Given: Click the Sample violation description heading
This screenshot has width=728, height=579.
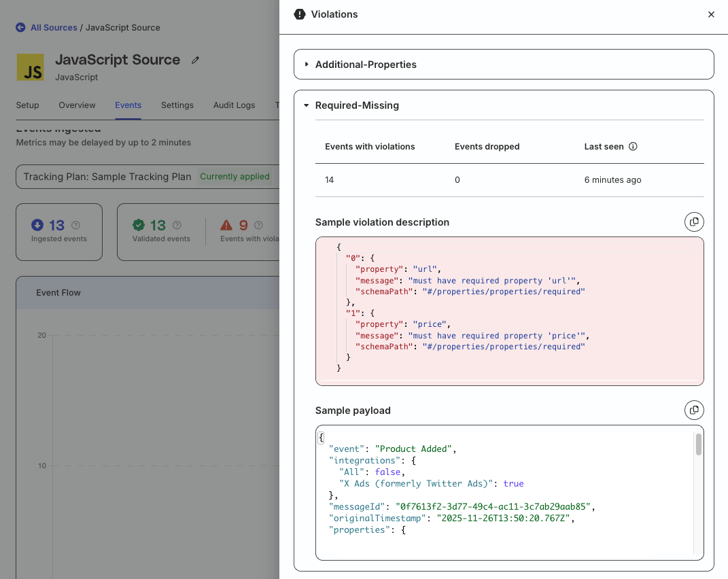Looking at the screenshot, I should [382, 222].
